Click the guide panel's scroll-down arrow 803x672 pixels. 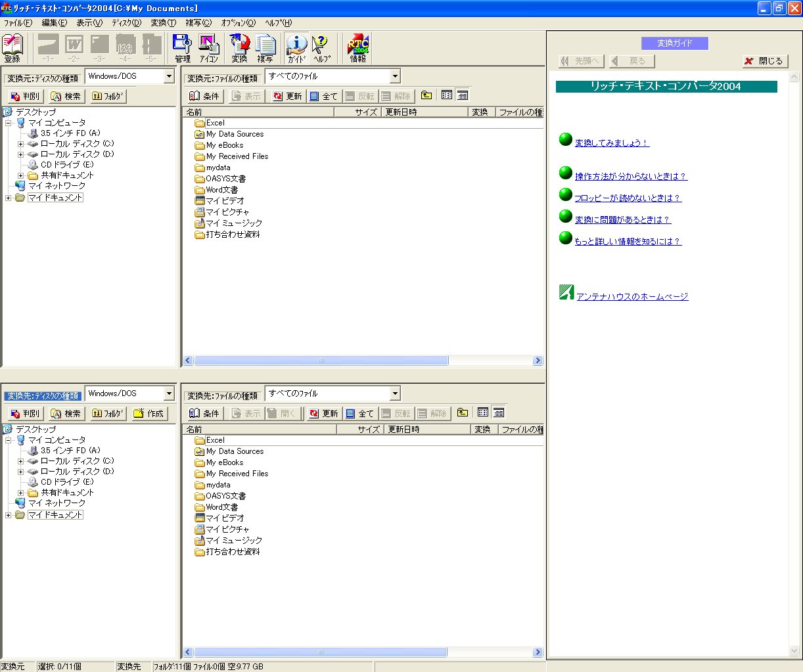[794, 652]
